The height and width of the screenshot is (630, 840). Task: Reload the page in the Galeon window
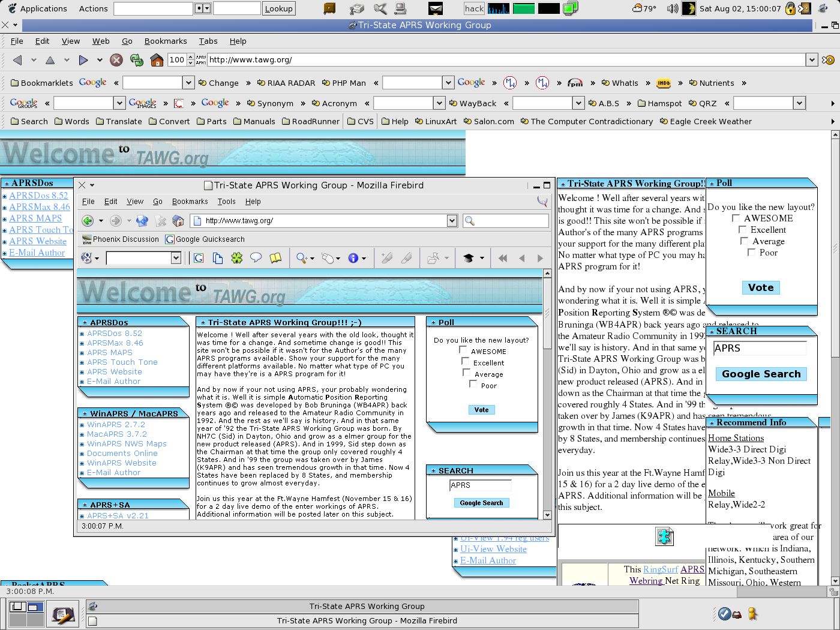click(137, 60)
